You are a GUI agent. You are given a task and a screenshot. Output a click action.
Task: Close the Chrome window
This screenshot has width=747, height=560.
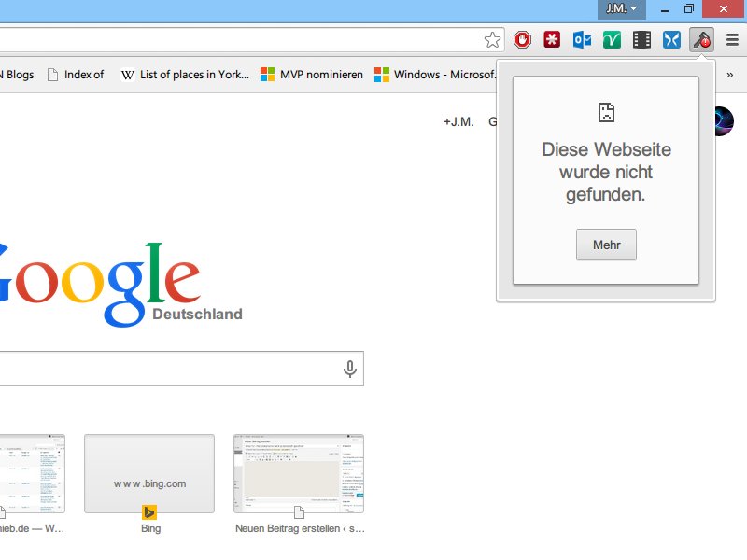[x=724, y=9]
